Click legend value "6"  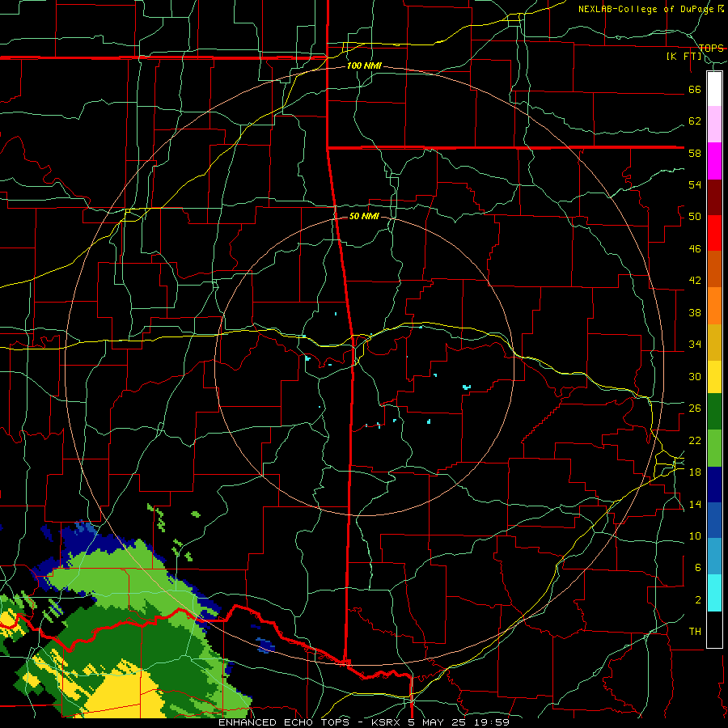click(x=698, y=568)
